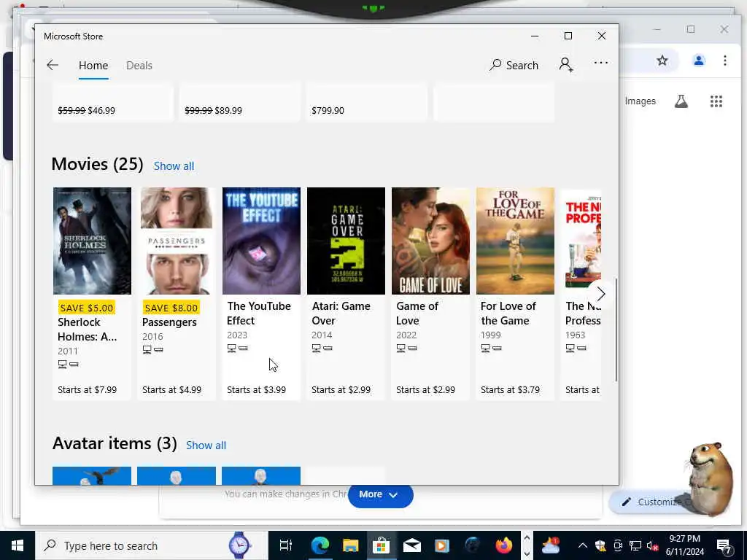
Task: Go back using the Store back arrow
Action: point(53,65)
